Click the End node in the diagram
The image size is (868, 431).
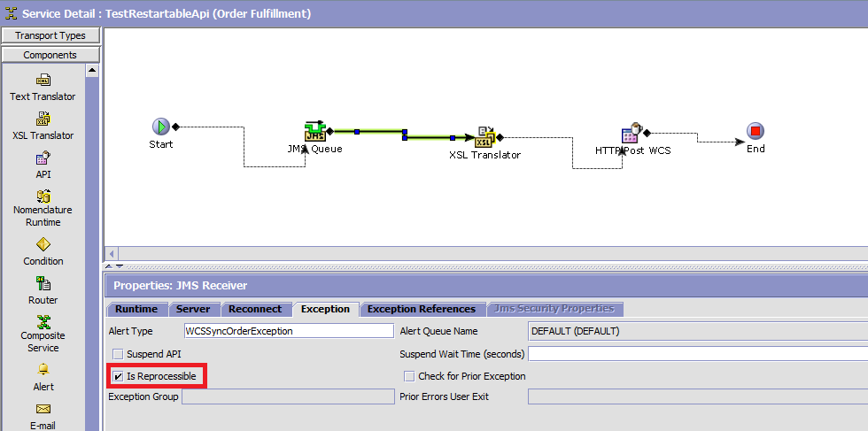pyautogui.click(x=755, y=132)
